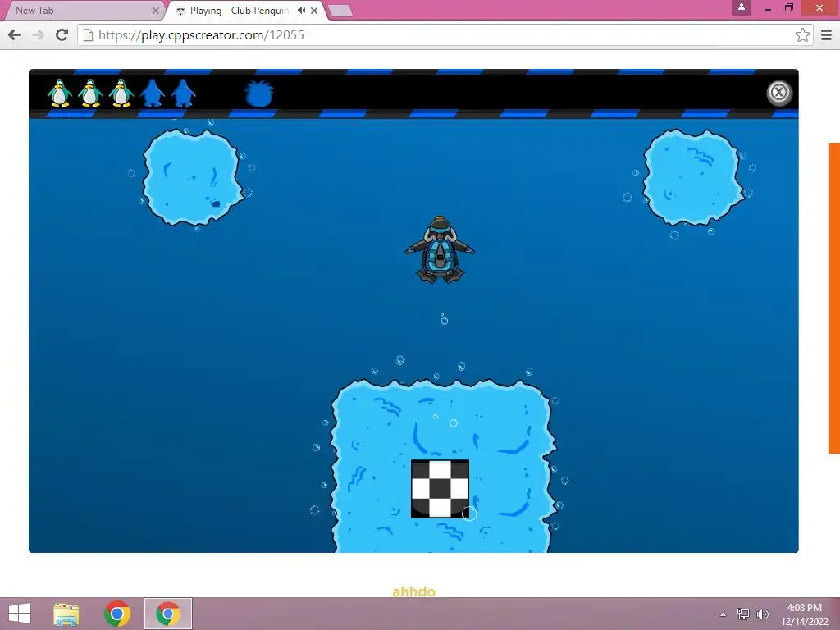
Task: Open File Explorer from the taskbar
Action: click(x=66, y=614)
